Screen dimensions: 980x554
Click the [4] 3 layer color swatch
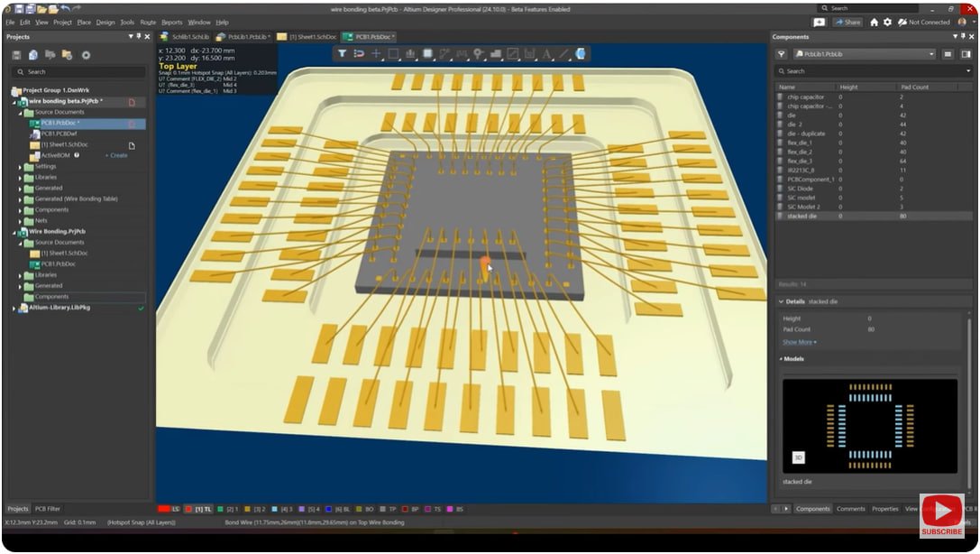275,510
